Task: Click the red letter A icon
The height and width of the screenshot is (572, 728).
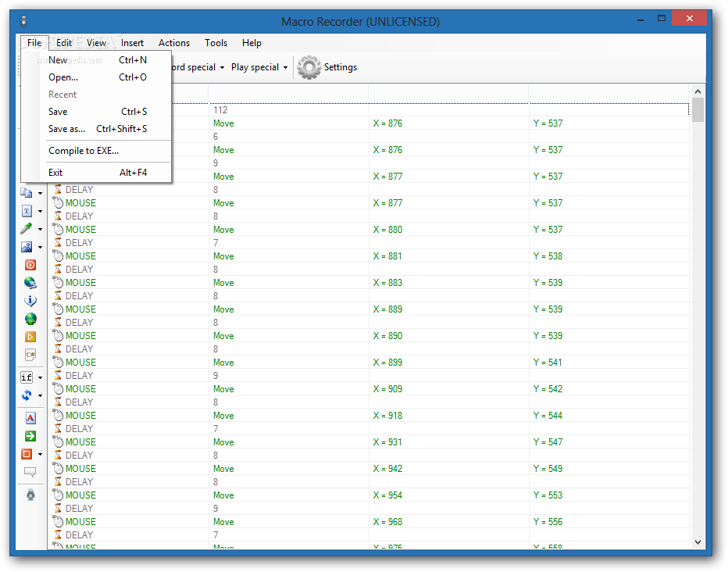Action: tap(30, 418)
